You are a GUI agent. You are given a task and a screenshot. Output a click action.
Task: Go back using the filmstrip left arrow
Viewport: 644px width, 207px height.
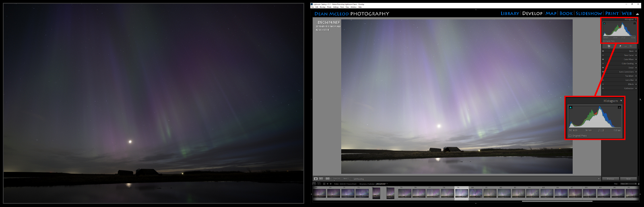(x=328, y=184)
